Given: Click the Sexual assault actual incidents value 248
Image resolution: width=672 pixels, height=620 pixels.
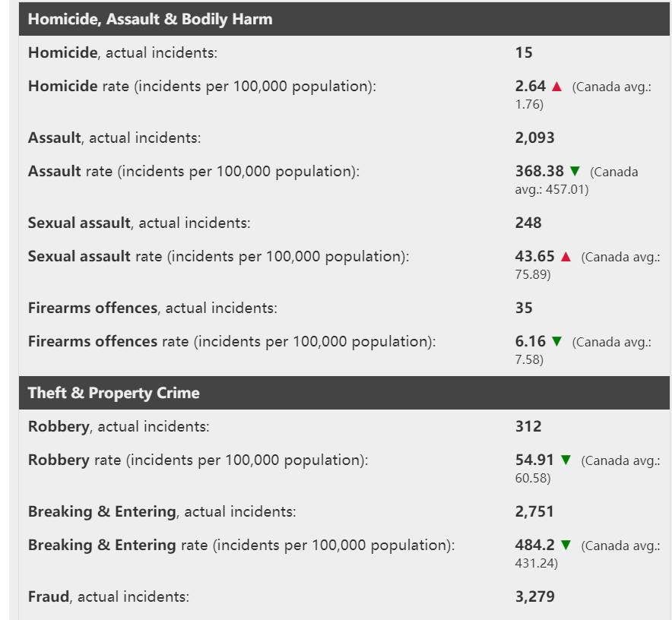Looking at the screenshot, I should coord(528,223).
